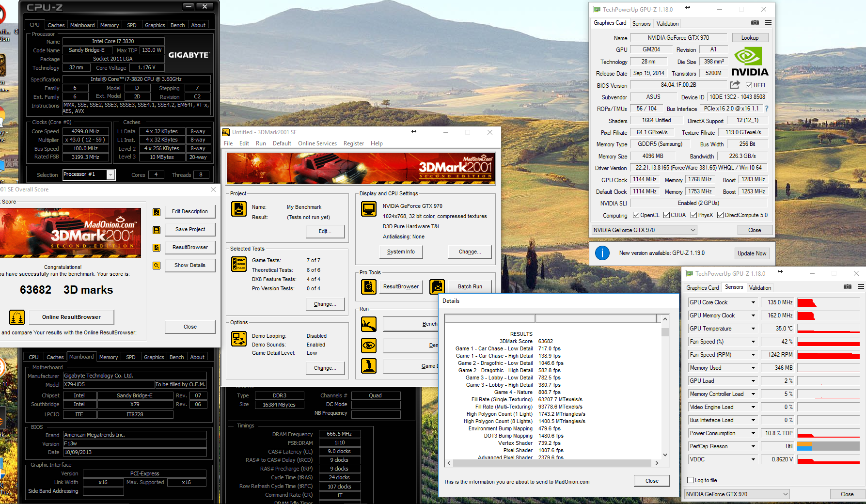This screenshot has width=866, height=504.
Task: Click the Update Now button
Action: pyautogui.click(x=752, y=253)
